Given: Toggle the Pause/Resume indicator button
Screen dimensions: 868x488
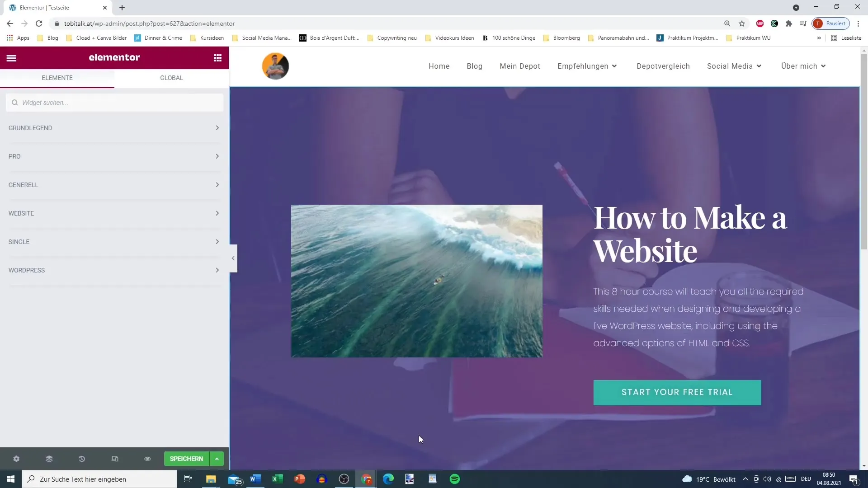Looking at the screenshot, I should pyautogui.click(x=832, y=23).
